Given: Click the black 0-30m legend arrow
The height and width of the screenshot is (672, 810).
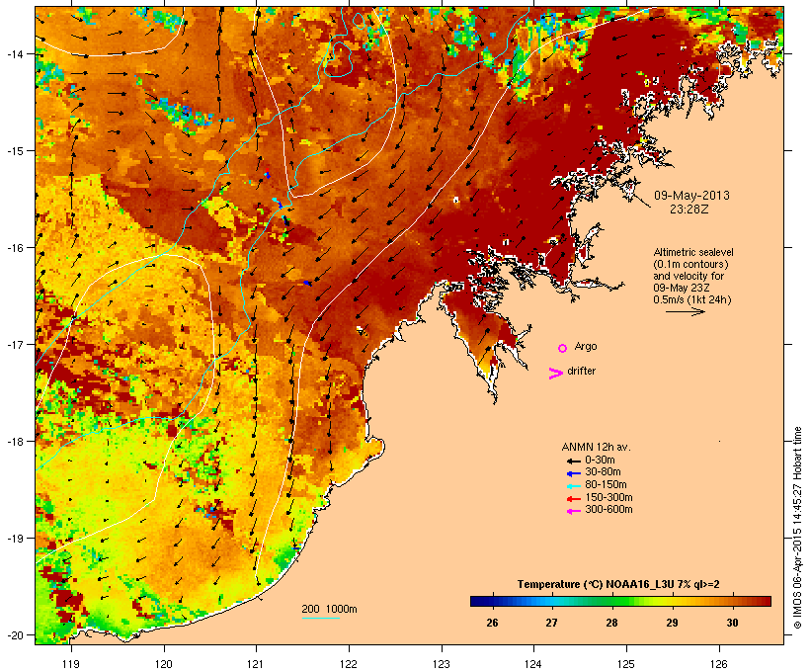Looking at the screenshot, I should [x=573, y=461].
